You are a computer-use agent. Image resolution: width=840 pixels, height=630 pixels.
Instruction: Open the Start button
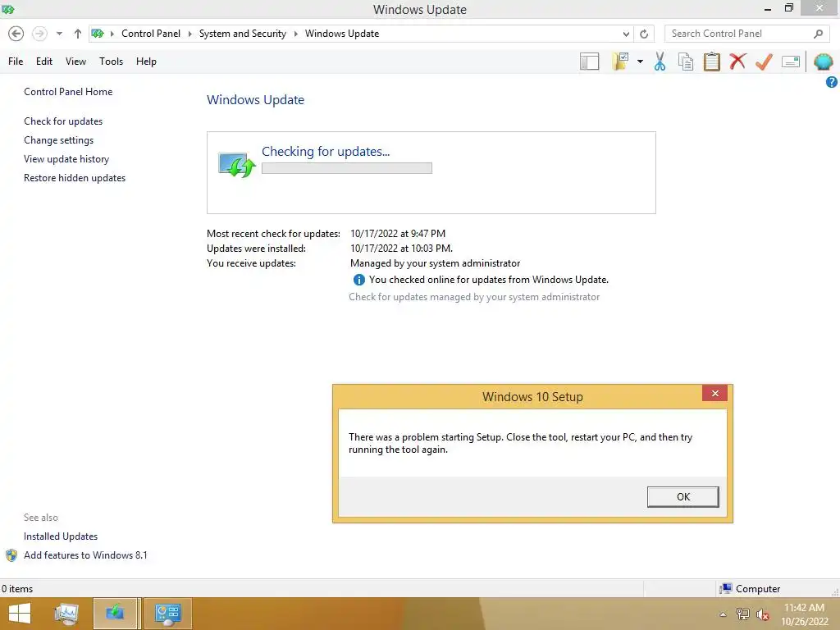[20, 614]
